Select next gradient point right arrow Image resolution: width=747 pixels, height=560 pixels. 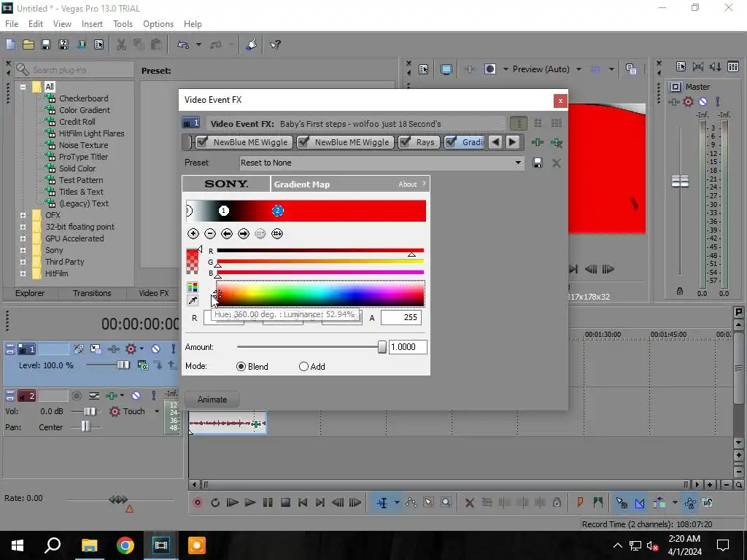pos(244,233)
